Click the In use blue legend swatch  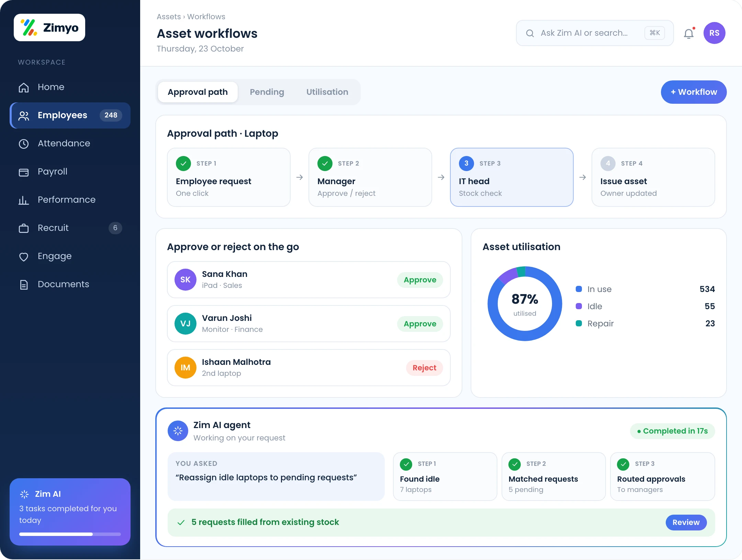[579, 289]
